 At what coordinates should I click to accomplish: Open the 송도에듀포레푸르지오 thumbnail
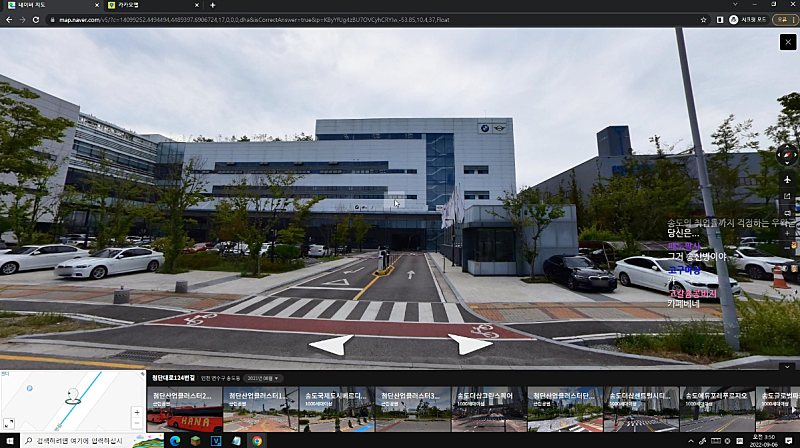tap(717, 409)
